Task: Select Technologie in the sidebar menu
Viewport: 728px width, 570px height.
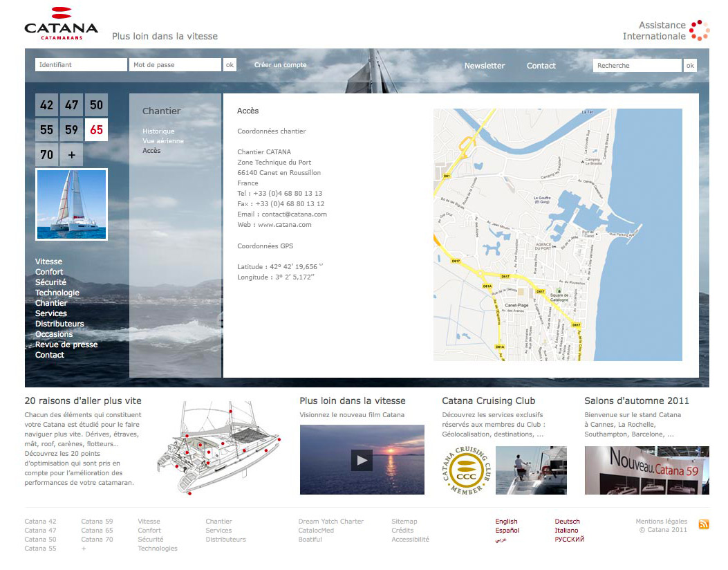Action: pyautogui.click(x=57, y=293)
